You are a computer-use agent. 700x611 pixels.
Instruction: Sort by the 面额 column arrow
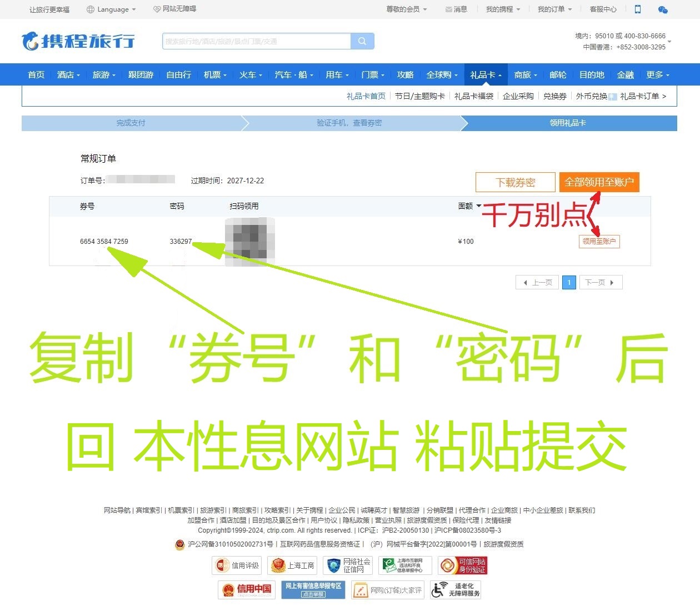pos(479,206)
